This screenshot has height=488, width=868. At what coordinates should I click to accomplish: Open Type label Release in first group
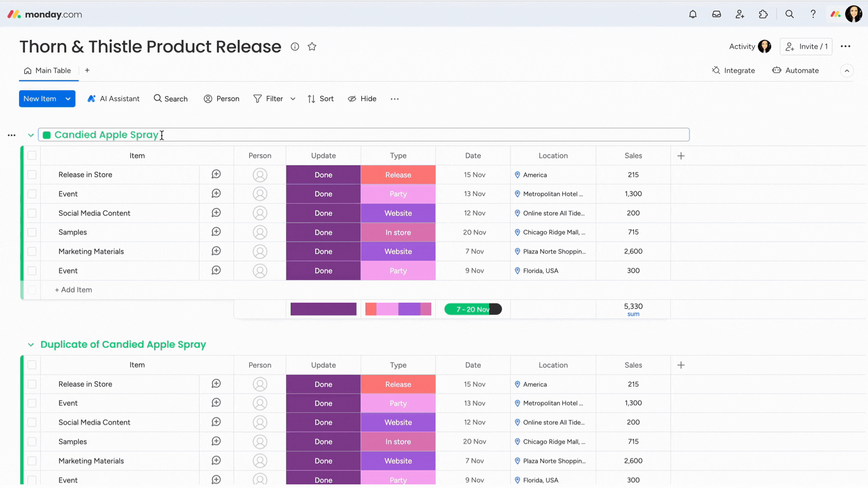(x=398, y=175)
